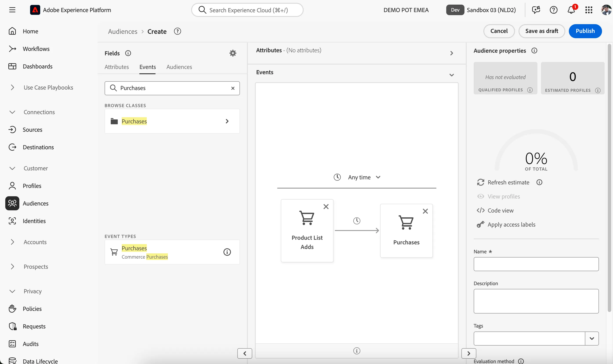The image size is (613, 364).
Task: Click Save as draft
Action: click(x=542, y=31)
